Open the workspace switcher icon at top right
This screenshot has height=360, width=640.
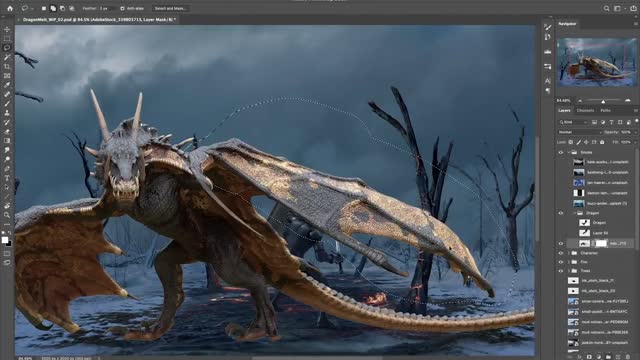[x=618, y=8]
